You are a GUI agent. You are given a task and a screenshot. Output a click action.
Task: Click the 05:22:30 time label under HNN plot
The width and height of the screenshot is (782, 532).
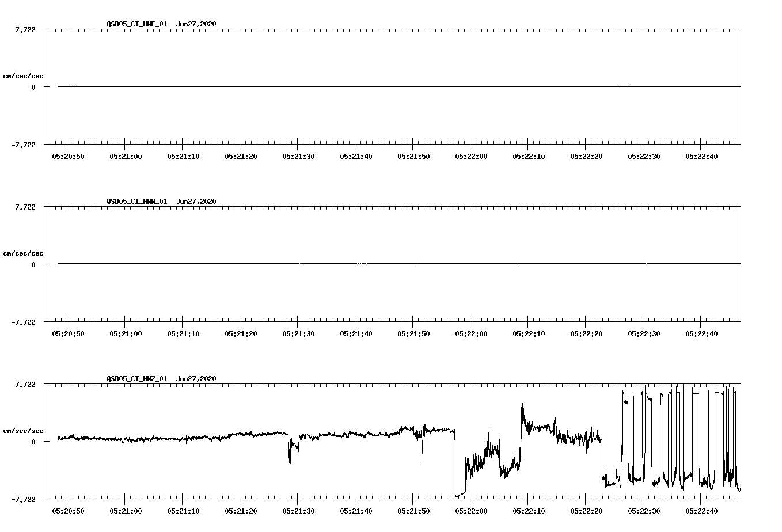coord(644,334)
